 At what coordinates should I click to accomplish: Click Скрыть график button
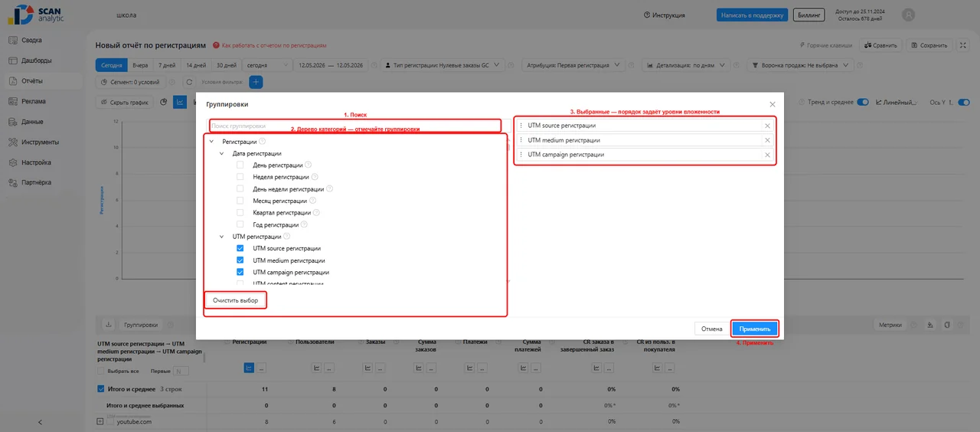click(x=124, y=102)
